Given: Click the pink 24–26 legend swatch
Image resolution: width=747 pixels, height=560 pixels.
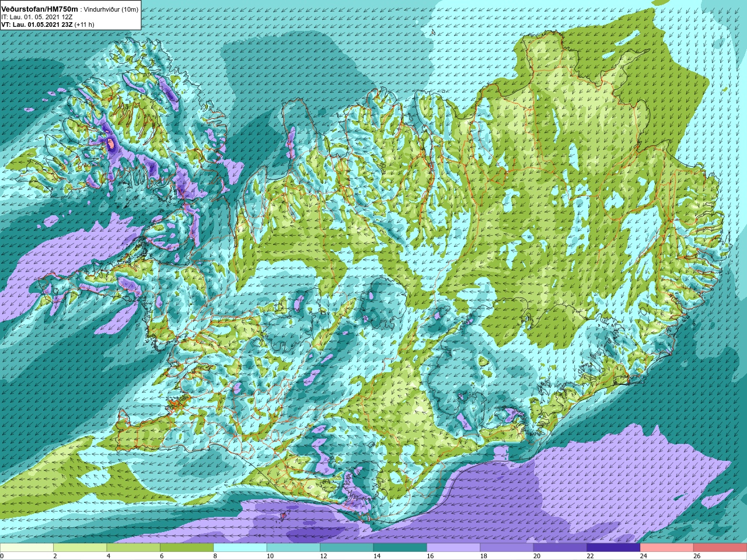Looking at the screenshot, I should tap(667, 548).
